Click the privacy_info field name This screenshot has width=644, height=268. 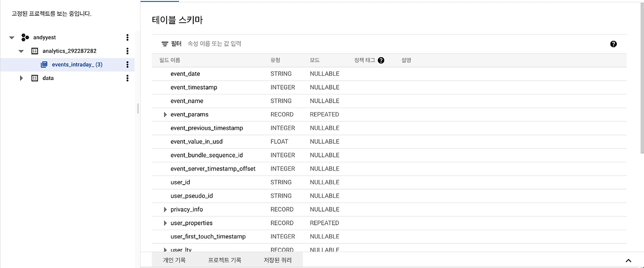[187, 210]
